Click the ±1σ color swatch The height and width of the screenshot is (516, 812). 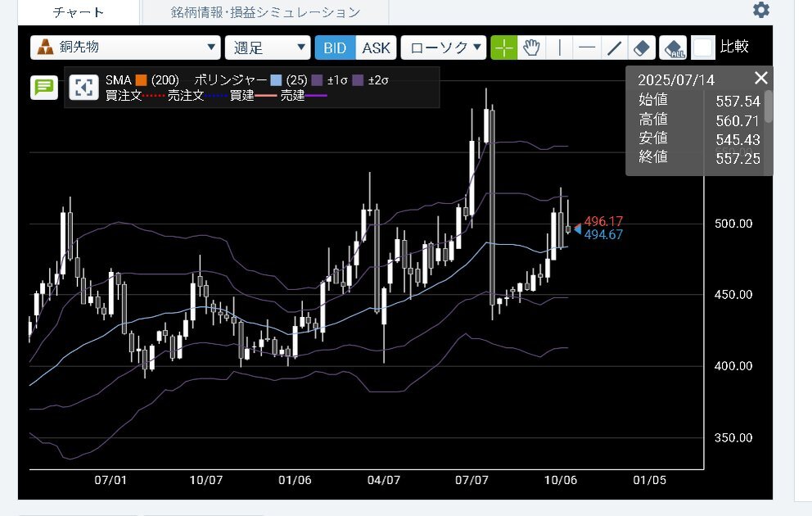point(318,80)
